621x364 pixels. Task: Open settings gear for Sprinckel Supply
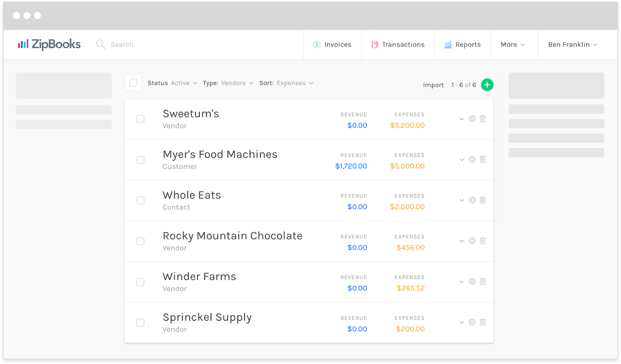(x=472, y=322)
